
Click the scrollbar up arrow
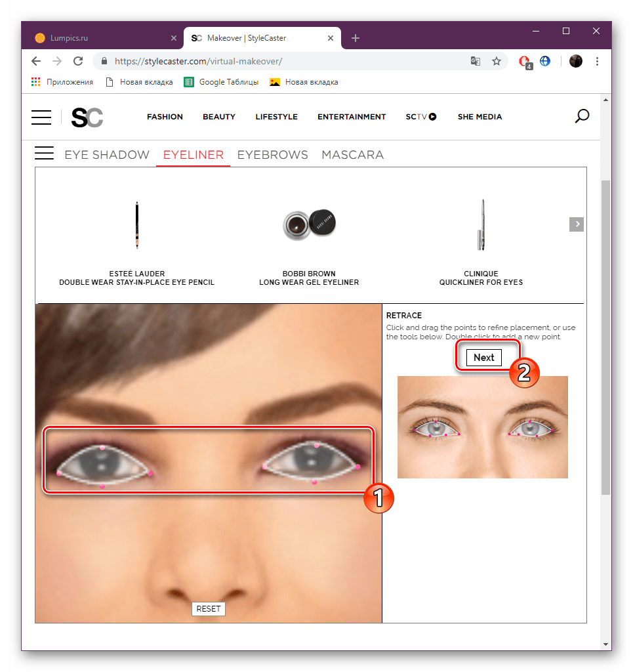point(605,100)
